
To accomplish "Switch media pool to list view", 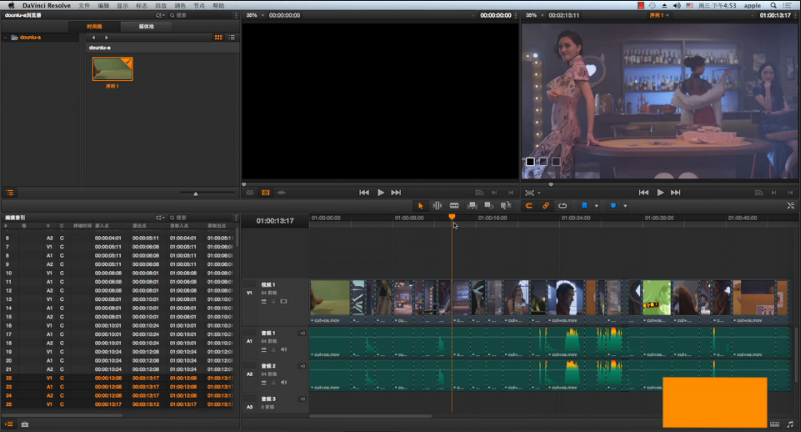I will [232, 37].
